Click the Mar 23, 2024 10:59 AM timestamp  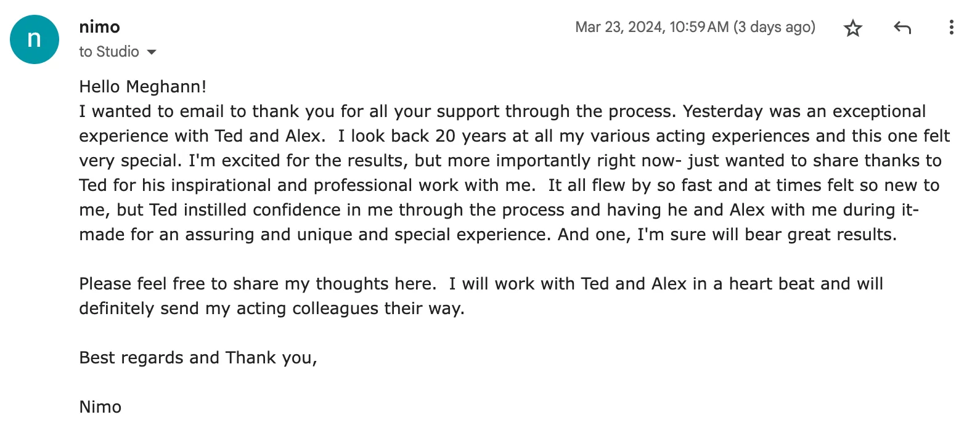[x=651, y=27]
